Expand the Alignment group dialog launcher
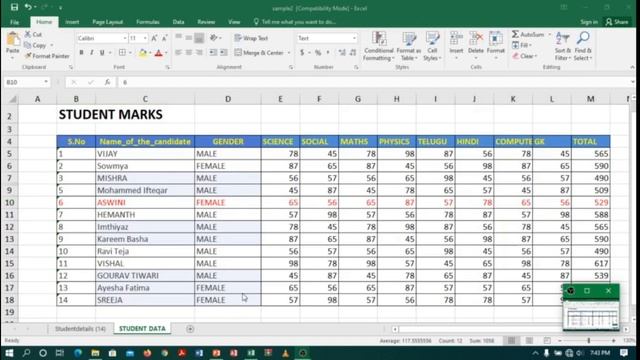The image size is (640, 360). pos(291,67)
